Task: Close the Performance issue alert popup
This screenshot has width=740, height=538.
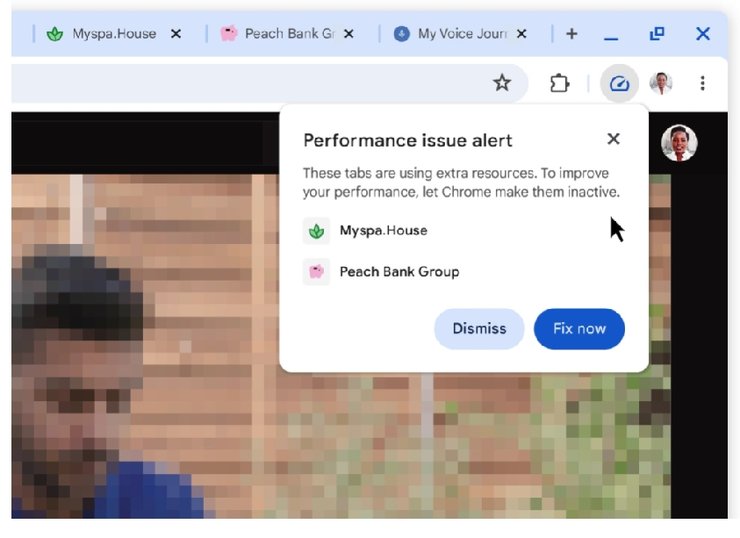Action: coord(613,139)
